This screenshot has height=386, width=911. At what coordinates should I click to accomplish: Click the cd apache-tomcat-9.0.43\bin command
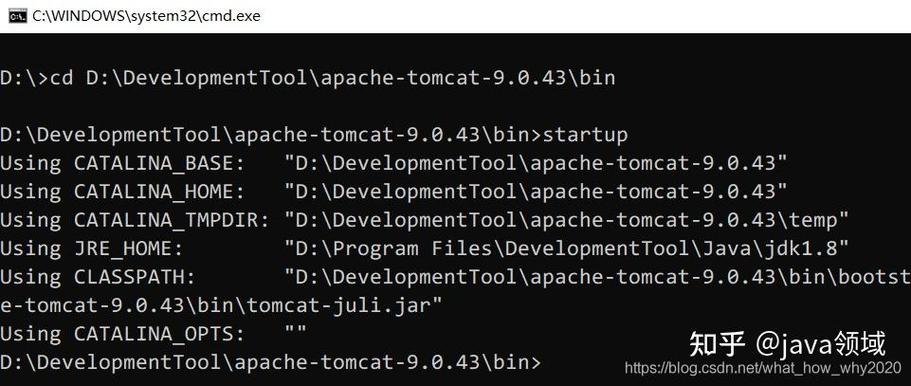333,78
